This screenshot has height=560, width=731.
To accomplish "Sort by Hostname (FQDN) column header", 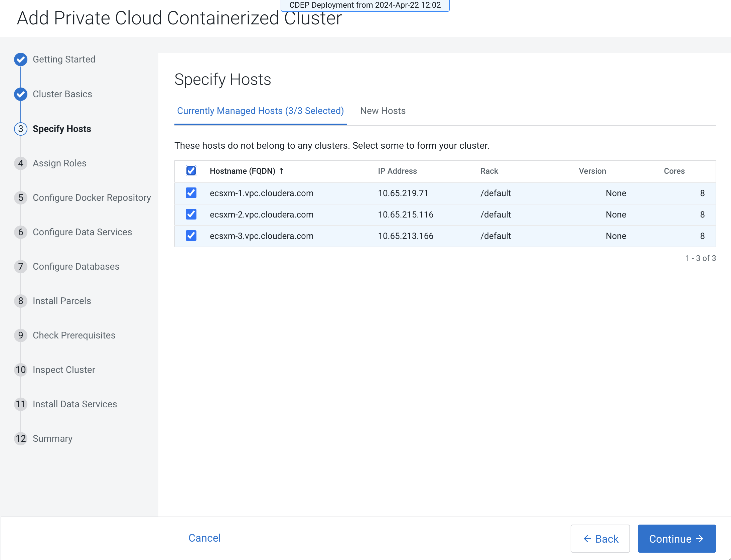I will (x=243, y=171).
